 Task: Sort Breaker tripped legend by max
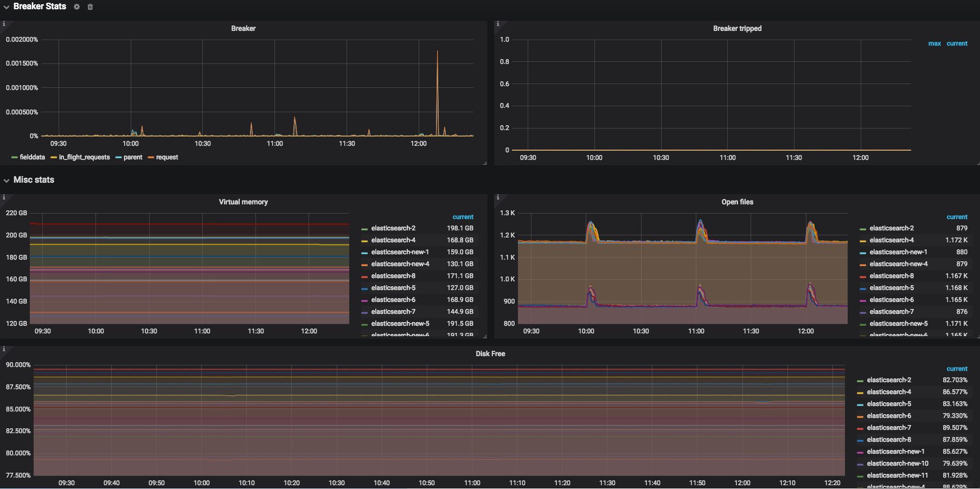click(934, 43)
